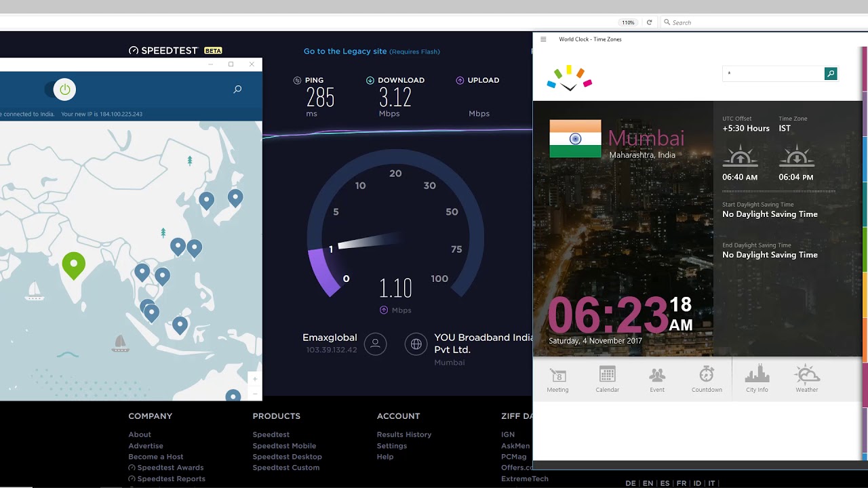
Task: Open Settings under Account
Action: click(x=392, y=446)
